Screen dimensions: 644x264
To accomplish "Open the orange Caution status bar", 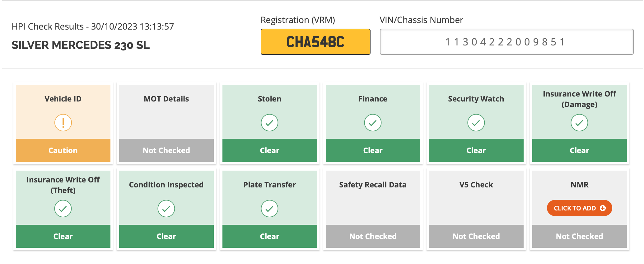I will pyautogui.click(x=63, y=150).
